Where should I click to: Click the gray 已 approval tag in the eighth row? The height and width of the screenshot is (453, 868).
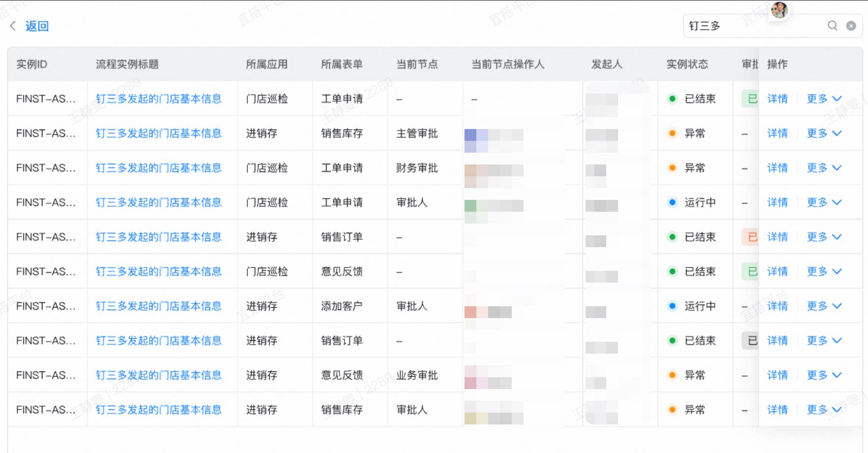coord(750,340)
